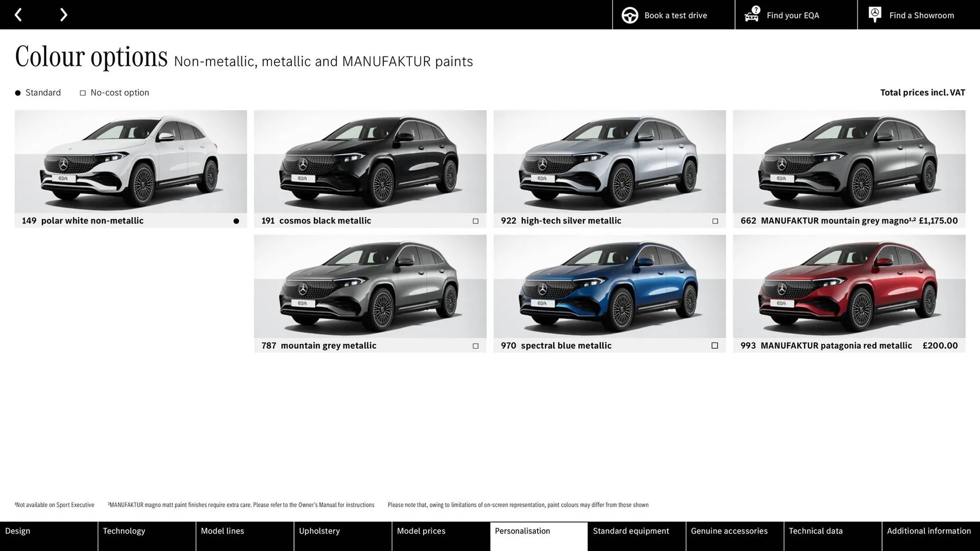This screenshot has height=551, width=980.
Task: Click the map pin Find a Showroom icon
Action: [x=874, y=14]
